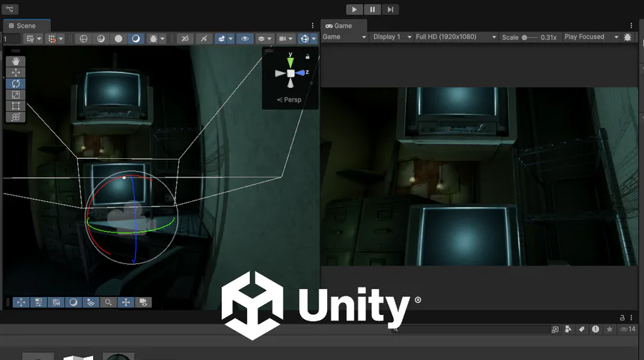The image size is (644, 360).
Task: Select shaded wireframe draw mode
Action: [x=101, y=39]
